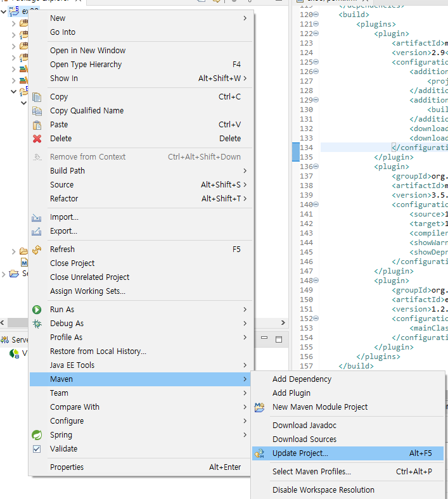Click the Servers view icon
Viewport: 448px width, 499px height.
5,340
